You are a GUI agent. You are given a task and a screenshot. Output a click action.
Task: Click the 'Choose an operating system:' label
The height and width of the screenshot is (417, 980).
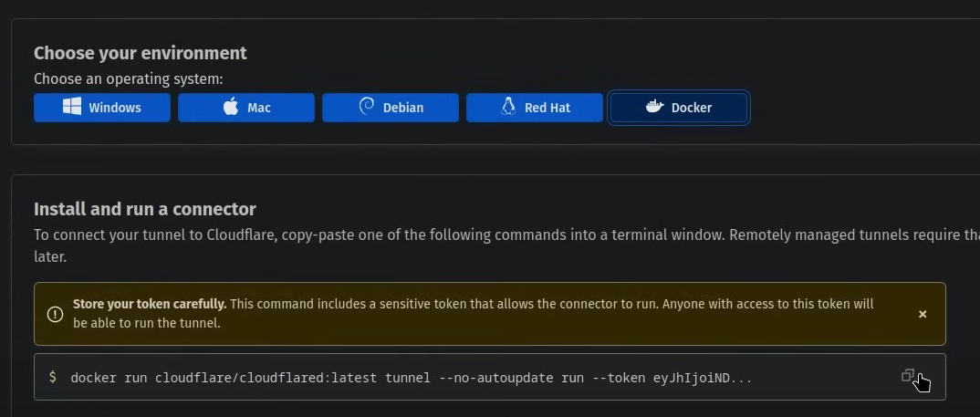click(x=128, y=79)
